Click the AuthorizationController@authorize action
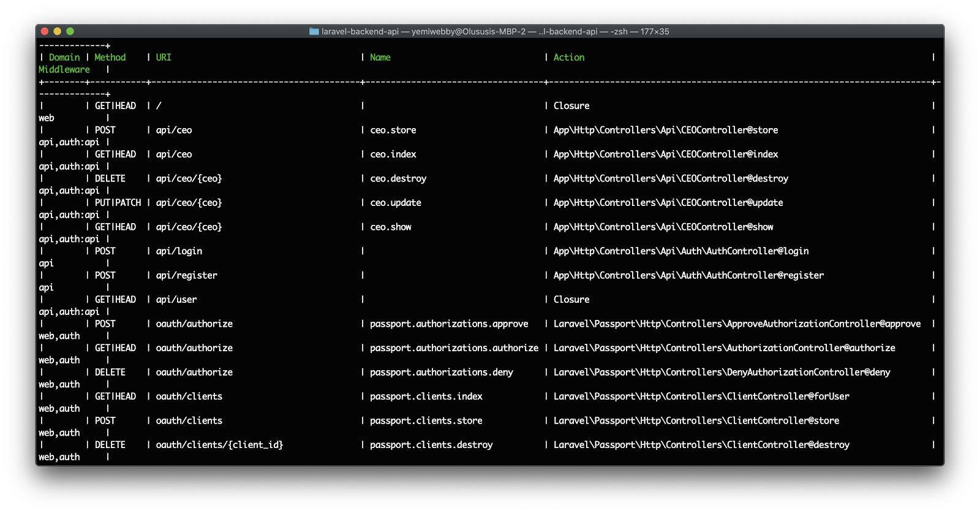The image size is (980, 513). pos(725,348)
